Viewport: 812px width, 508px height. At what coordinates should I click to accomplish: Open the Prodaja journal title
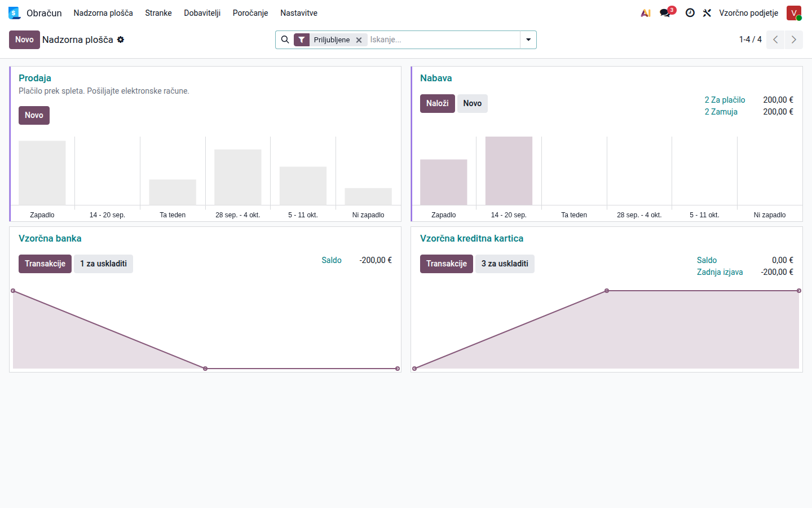coord(35,78)
